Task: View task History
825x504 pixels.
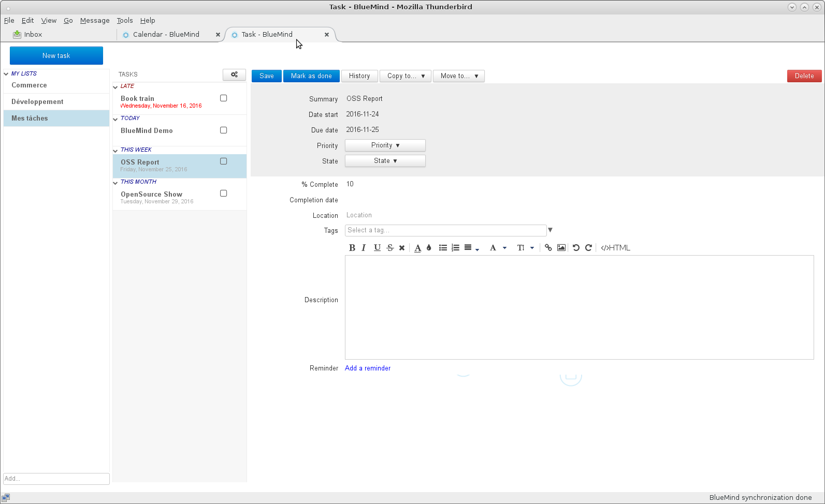Action: point(359,76)
